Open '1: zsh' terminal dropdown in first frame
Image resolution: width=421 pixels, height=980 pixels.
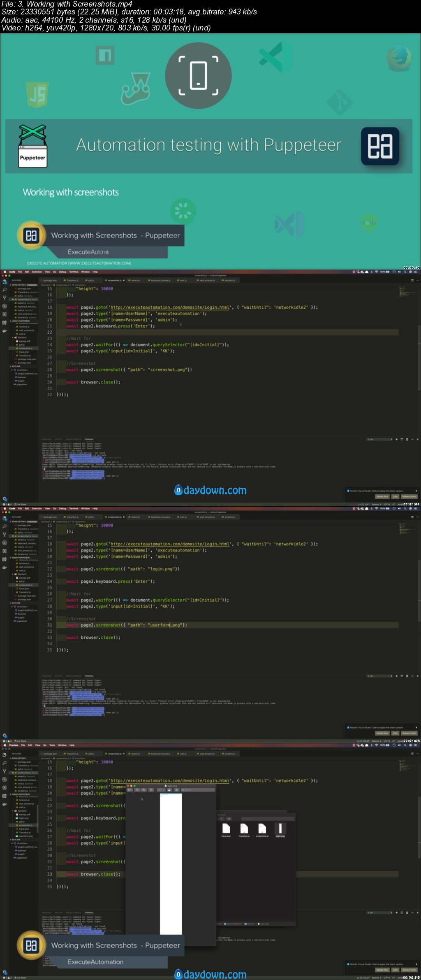coord(379,439)
